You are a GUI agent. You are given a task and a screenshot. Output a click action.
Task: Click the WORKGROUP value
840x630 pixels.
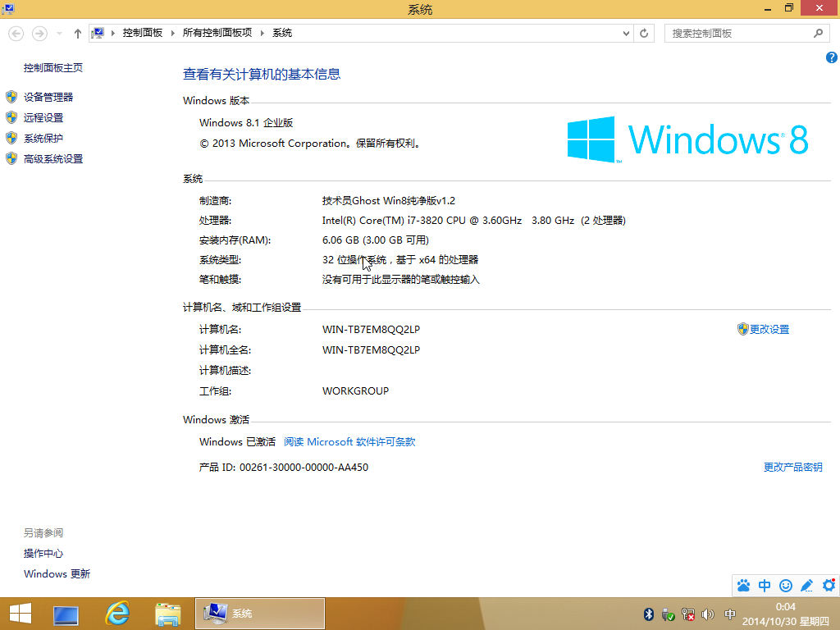(355, 391)
